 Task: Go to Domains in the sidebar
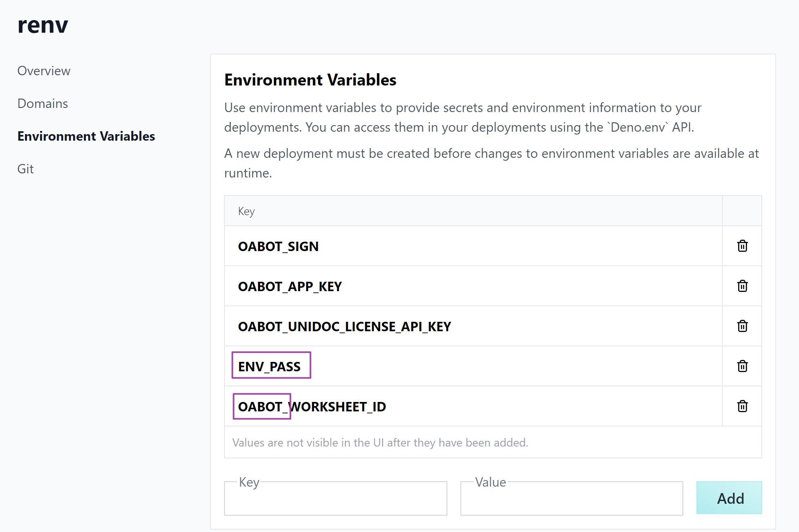[43, 103]
